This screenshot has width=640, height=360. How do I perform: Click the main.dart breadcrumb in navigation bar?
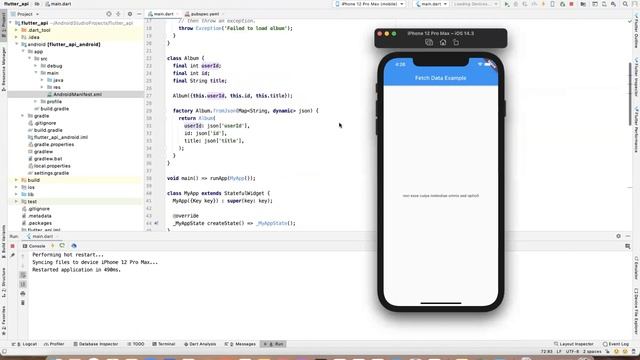pyautogui.click(x=58, y=4)
